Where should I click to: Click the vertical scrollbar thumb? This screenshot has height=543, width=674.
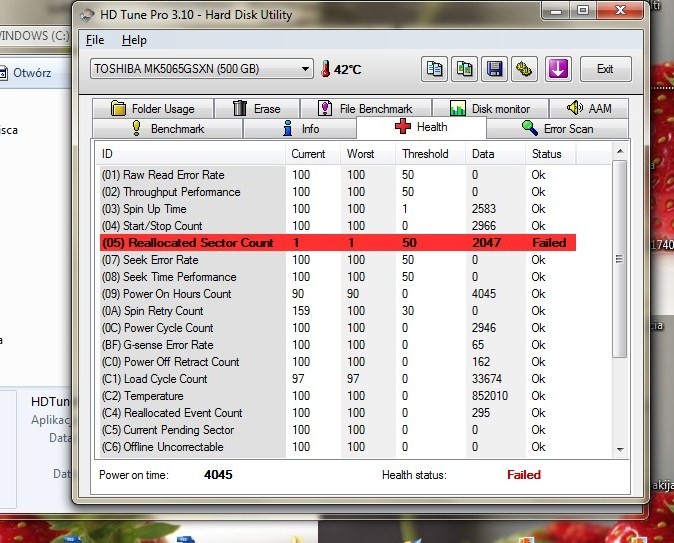619,259
